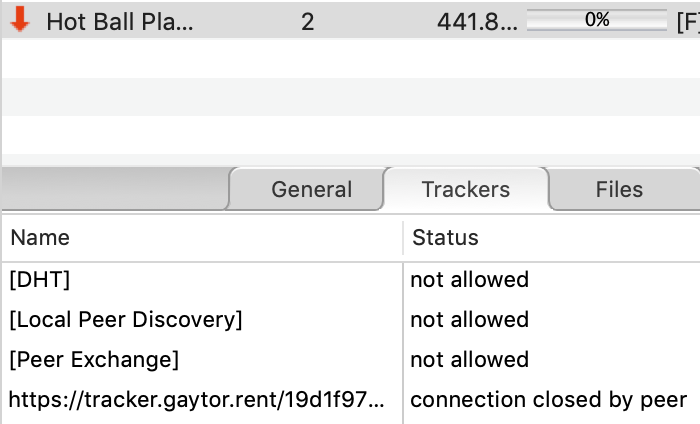Select the Hot Ball Pla... torrent name

(x=120, y=21)
